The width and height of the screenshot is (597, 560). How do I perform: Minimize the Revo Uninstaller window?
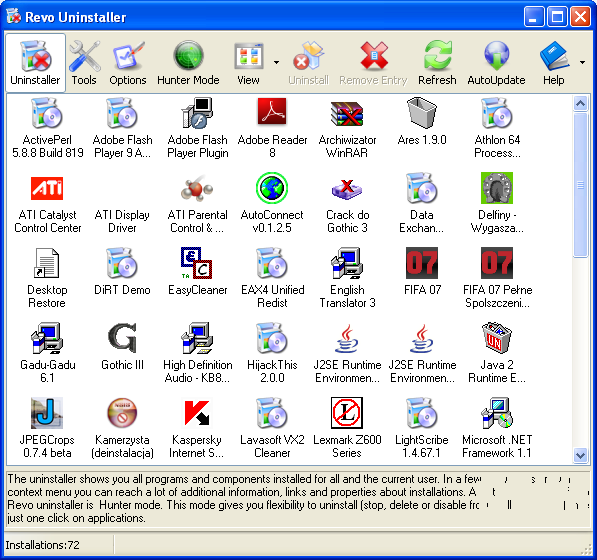point(534,17)
